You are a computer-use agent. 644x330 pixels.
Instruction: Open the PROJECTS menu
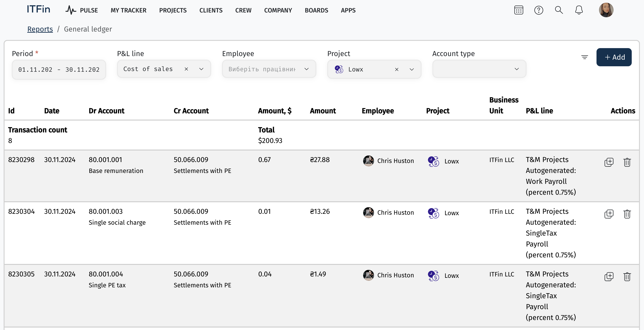(173, 10)
